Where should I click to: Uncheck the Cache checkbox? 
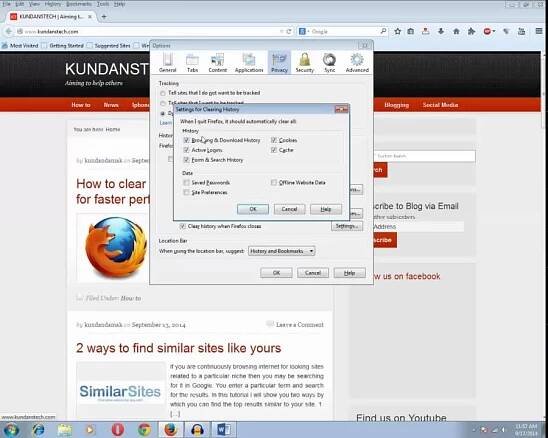[x=274, y=150]
